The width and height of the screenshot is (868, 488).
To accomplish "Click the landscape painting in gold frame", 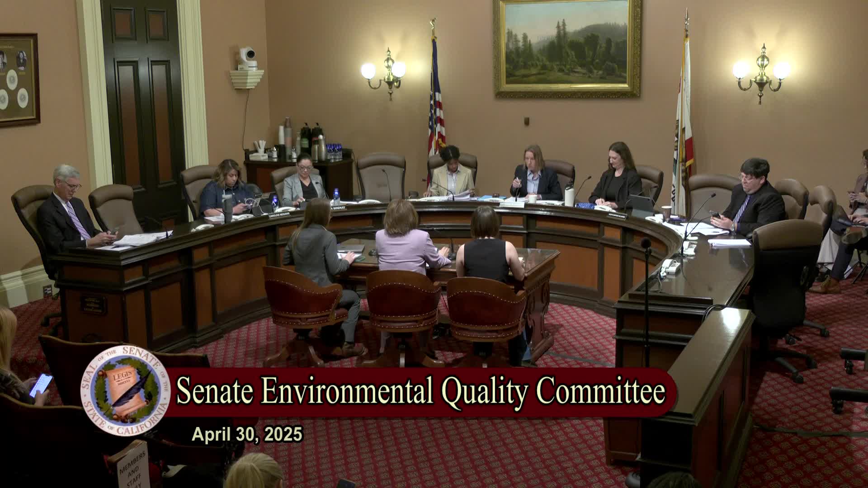I will (567, 47).
